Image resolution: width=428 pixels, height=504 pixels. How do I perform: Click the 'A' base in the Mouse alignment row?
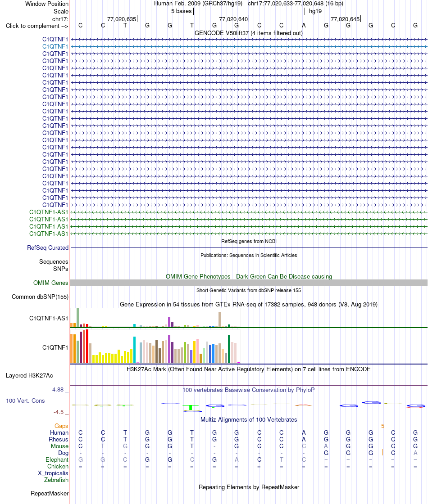point(326,446)
